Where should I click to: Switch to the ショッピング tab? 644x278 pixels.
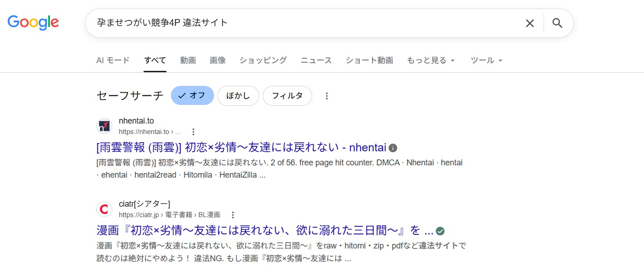pos(263,60)
